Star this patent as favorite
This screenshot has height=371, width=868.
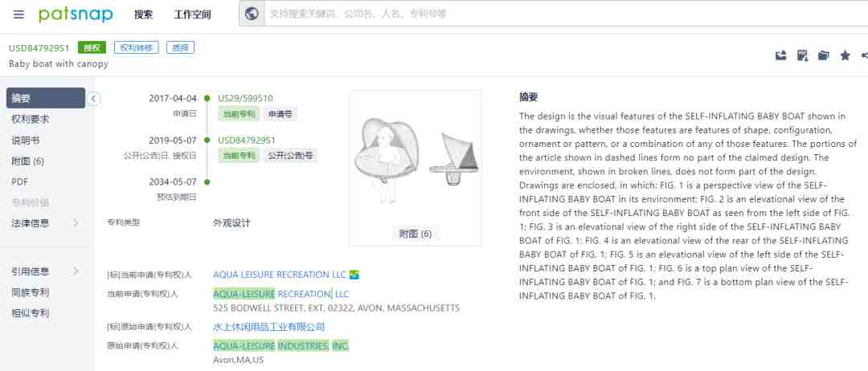click(845, 55)
